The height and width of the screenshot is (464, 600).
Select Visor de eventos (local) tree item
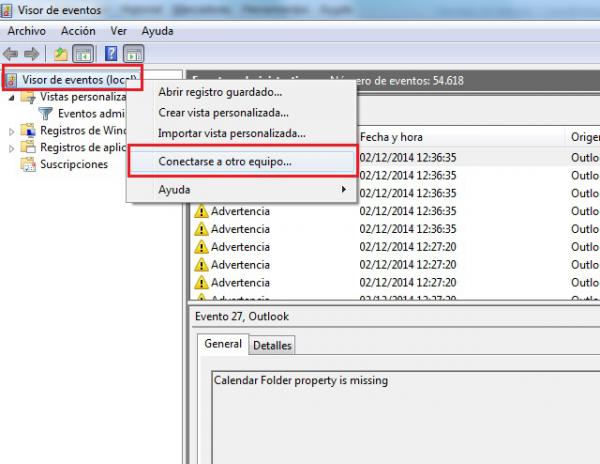tap(79, 80)
